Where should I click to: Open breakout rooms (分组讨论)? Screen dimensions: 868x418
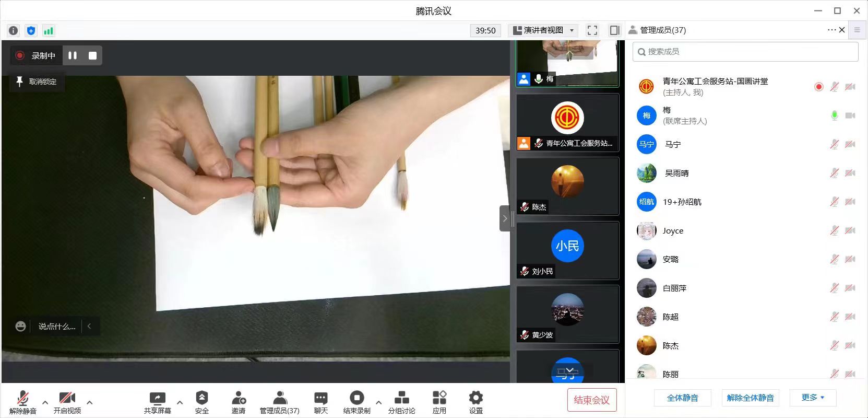tap(401, 402)
